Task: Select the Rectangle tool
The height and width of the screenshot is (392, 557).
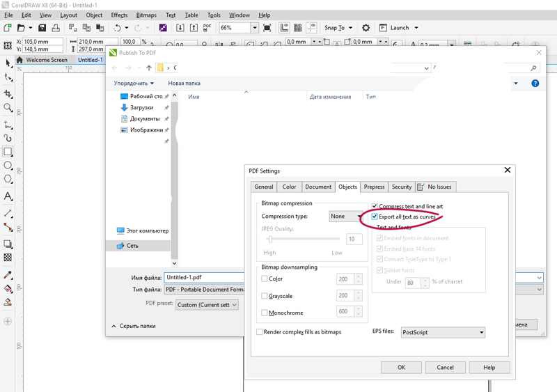Action: click(8, 152)
